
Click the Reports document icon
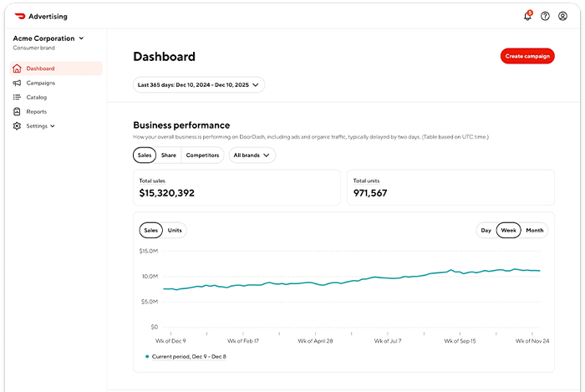[x=17, y=111]
